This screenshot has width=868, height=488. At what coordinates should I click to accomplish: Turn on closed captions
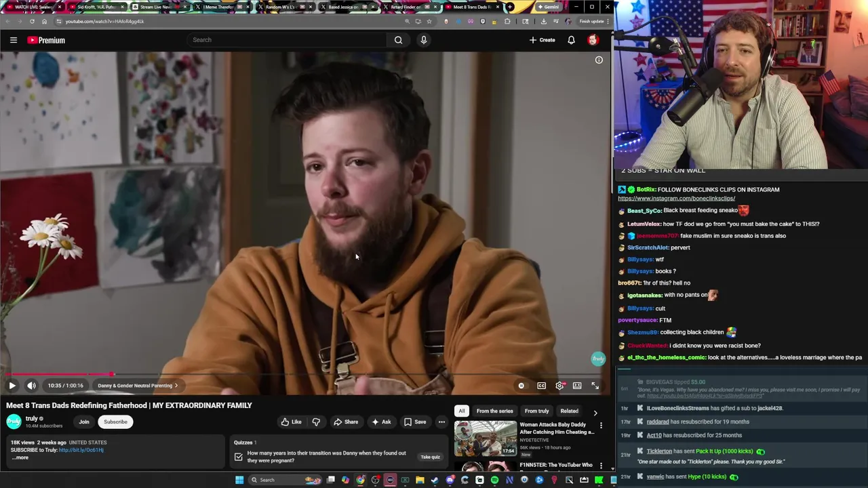pyautogui.click(x=541, y=386)
